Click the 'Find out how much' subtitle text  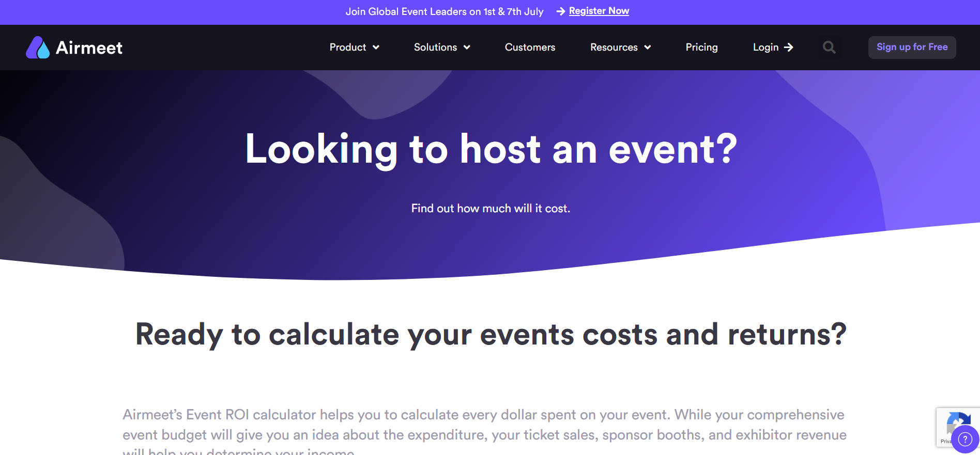[x=490, y=208]
